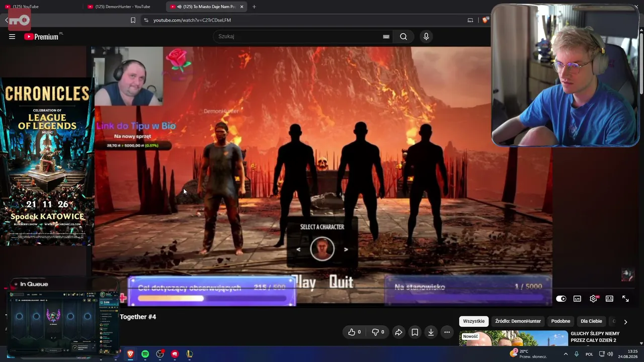Dislike the video with thumbs down
Image resolution: width=644 pixels, height=362 pixels.
(378, 332)
